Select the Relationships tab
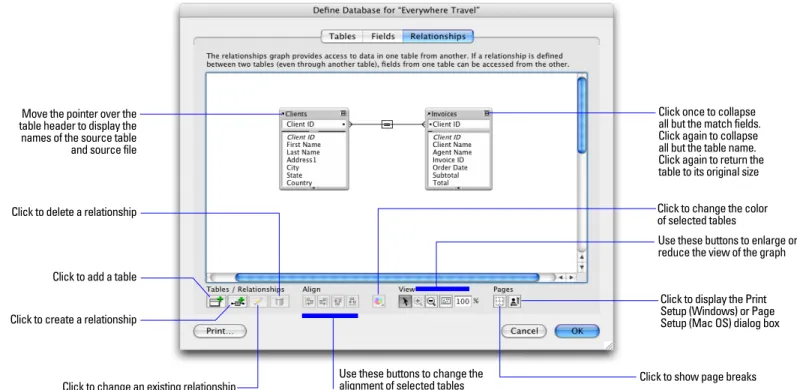The width and height of the screenshot is (797, 390). (438, 36)
